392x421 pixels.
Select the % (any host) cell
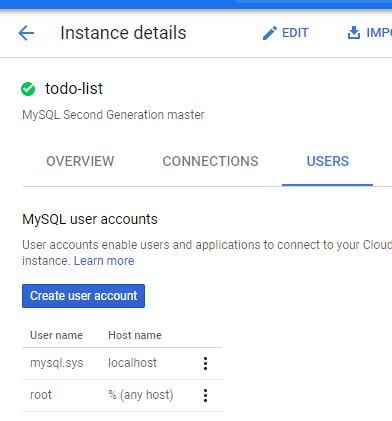(x=141, y=395)
